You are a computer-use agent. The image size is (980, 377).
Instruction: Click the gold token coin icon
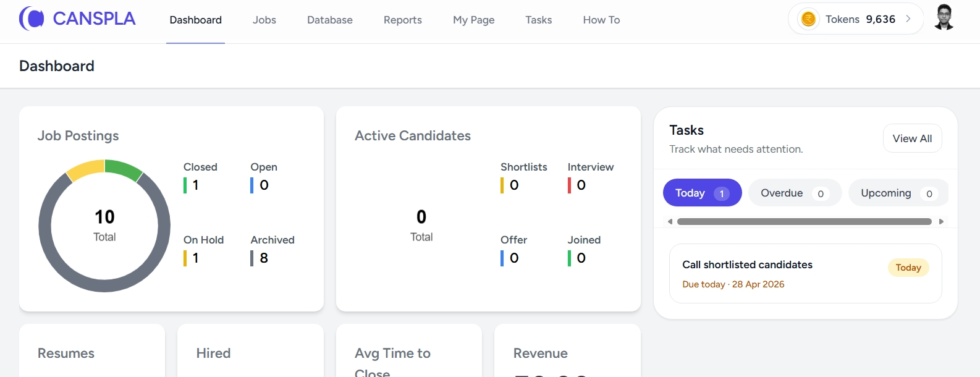808,19
